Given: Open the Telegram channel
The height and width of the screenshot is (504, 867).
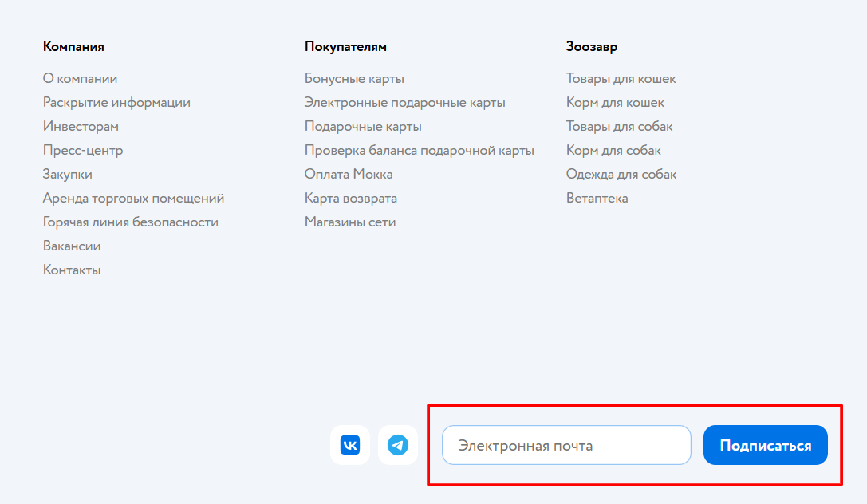Looking at the screenshot, I should (x=397, y=445).
